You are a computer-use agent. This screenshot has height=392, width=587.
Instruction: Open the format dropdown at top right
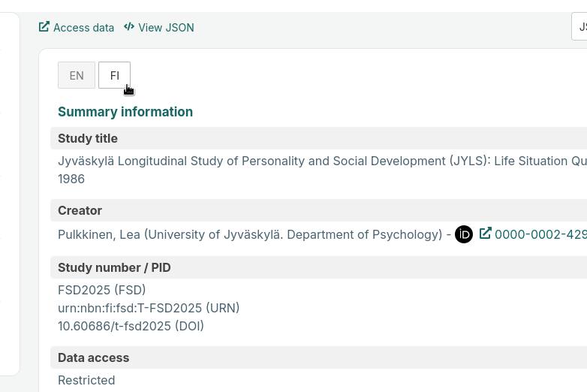click(x=579, y=26)
